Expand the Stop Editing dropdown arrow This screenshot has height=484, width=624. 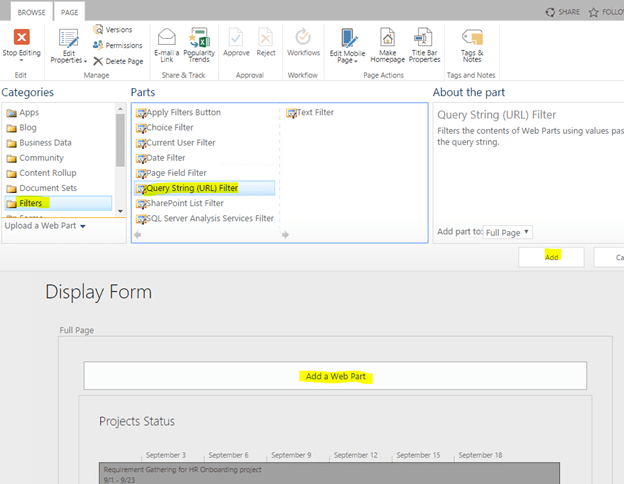pos(21,60)
